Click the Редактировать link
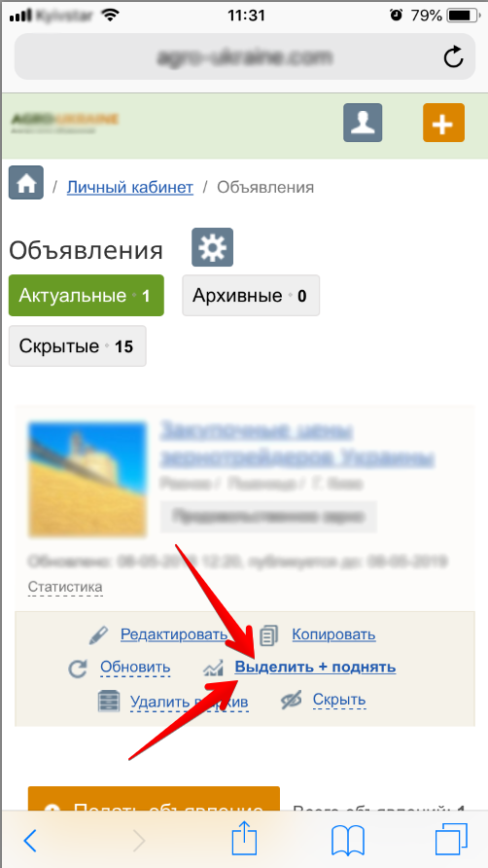This screenshot has width=488, height=868. 174,634
